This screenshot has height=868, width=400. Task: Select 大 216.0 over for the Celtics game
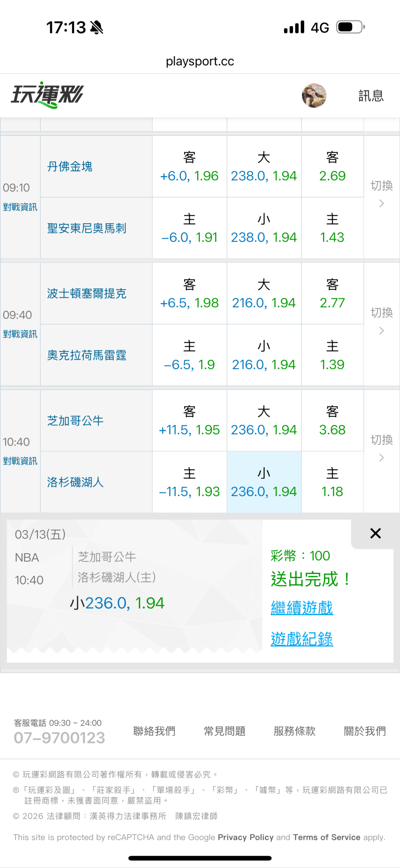click(x=264, y=294)
